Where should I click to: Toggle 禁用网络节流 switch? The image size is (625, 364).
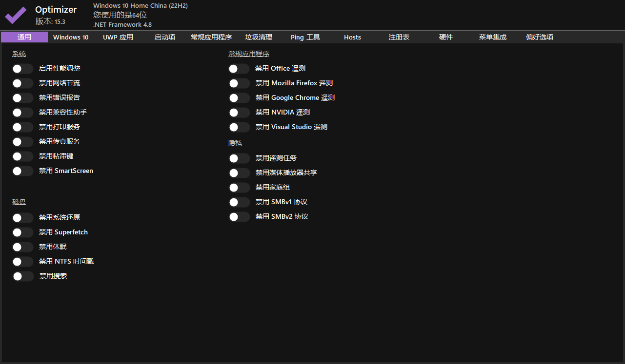23,83
